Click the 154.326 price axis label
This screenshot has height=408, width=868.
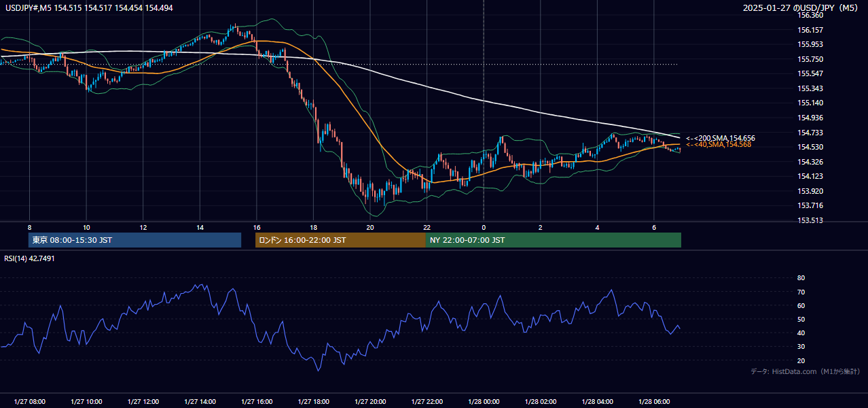point(811,162)
